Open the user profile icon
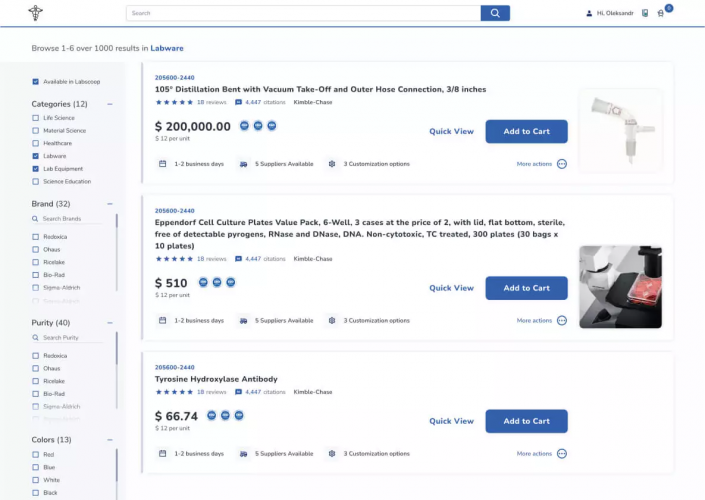The image size is (705, 500). tap(589, 13)
